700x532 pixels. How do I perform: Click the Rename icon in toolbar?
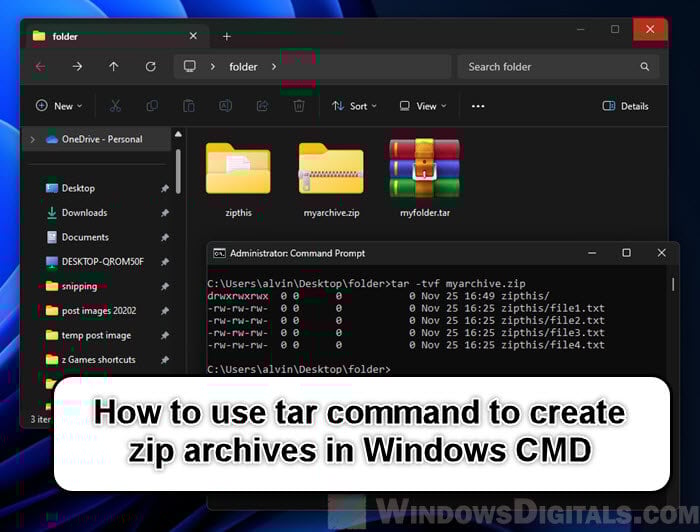(225, 106)
